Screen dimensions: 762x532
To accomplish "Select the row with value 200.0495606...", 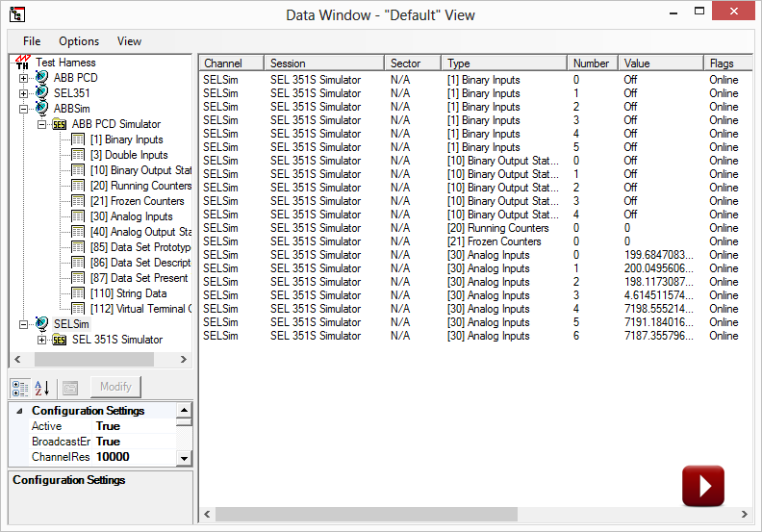I will [475, 268].
